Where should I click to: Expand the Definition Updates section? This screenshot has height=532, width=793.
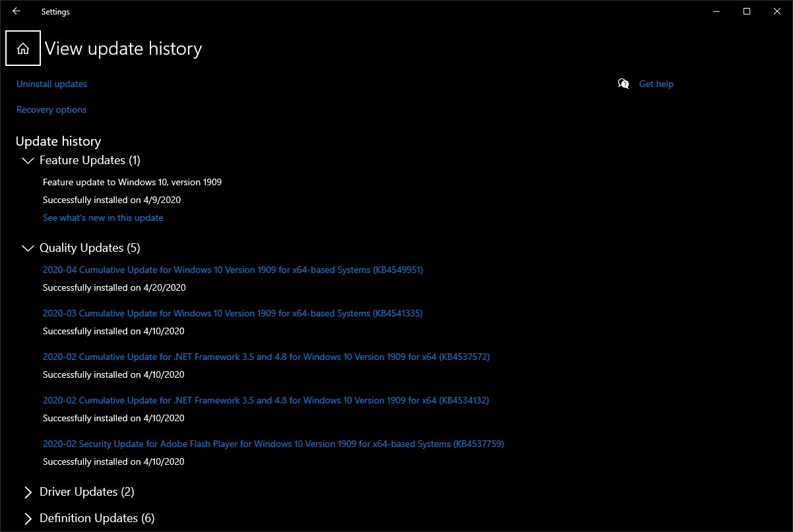28,519
